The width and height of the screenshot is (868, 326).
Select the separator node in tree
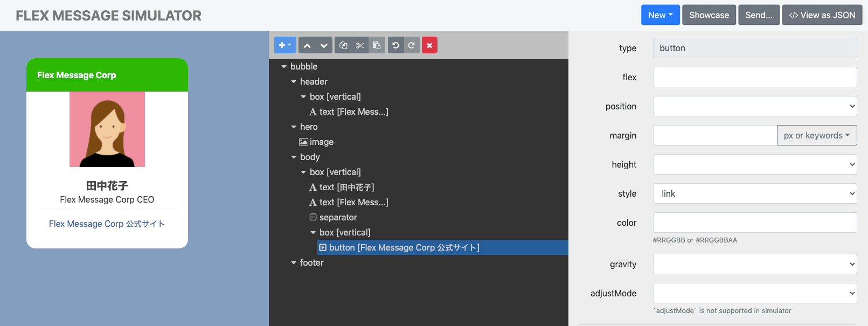338,218
